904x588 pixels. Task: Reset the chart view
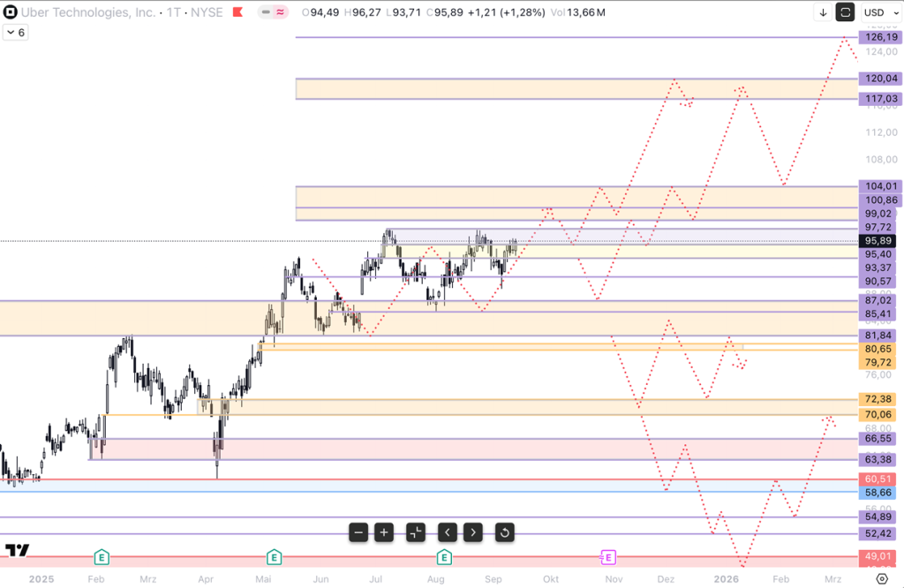[504, 532]
